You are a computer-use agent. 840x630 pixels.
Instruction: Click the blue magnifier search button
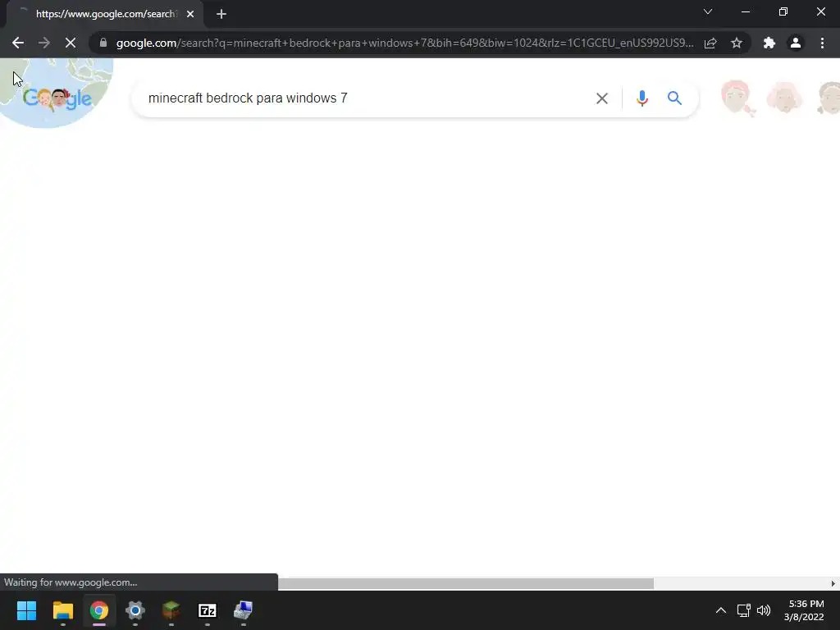[674, 98]
